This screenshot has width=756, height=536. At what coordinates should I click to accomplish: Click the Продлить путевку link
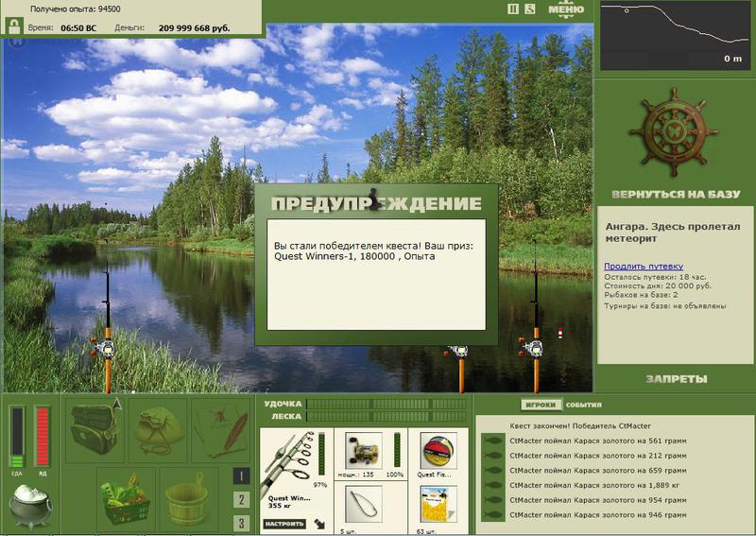644,266
